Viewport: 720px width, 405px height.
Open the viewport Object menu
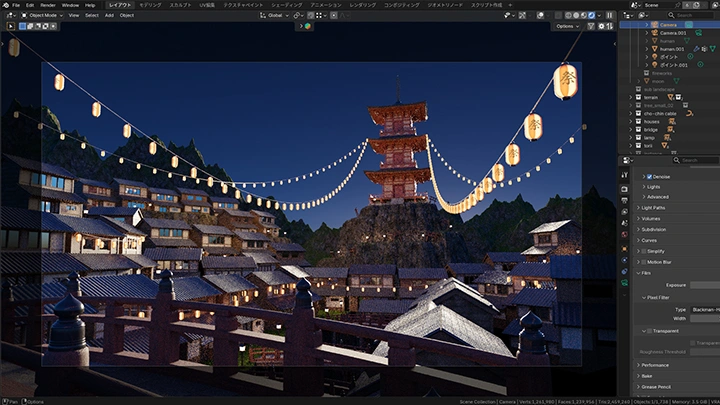pyautogui.click(x=127, y=15)
